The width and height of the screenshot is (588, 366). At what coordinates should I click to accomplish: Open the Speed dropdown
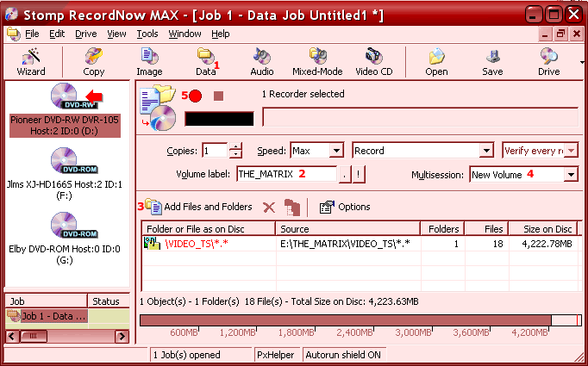pyautogui.click(x=336, y=151)
